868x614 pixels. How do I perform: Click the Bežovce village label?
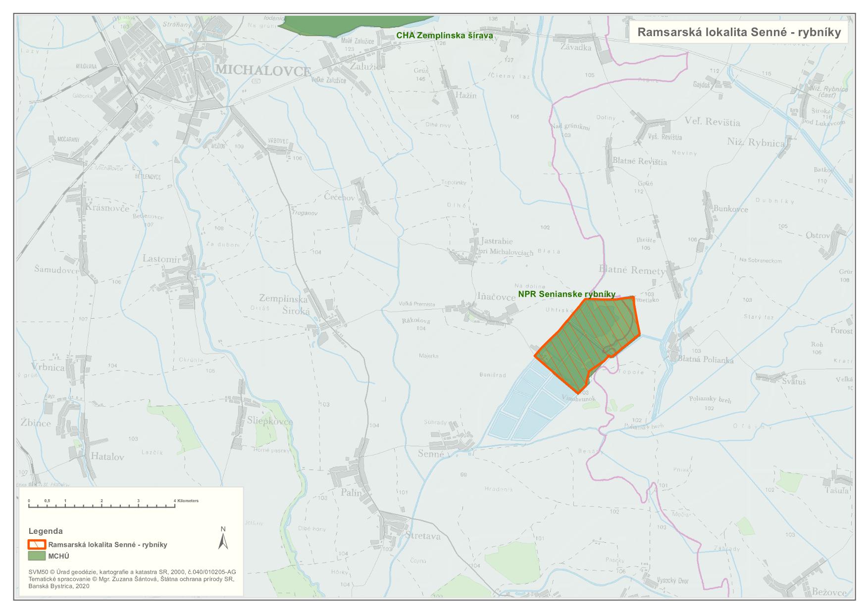pos(830,591)
